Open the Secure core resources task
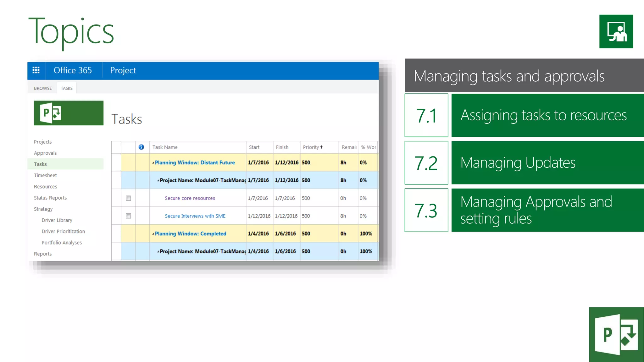 [x=190, y=198]
